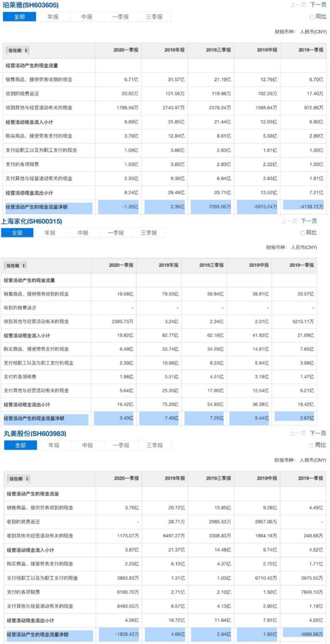Switch to 三季报 tab under 珀莱雅
The image size is (330, 644).
pyautogui.click(x=154, y=17)
